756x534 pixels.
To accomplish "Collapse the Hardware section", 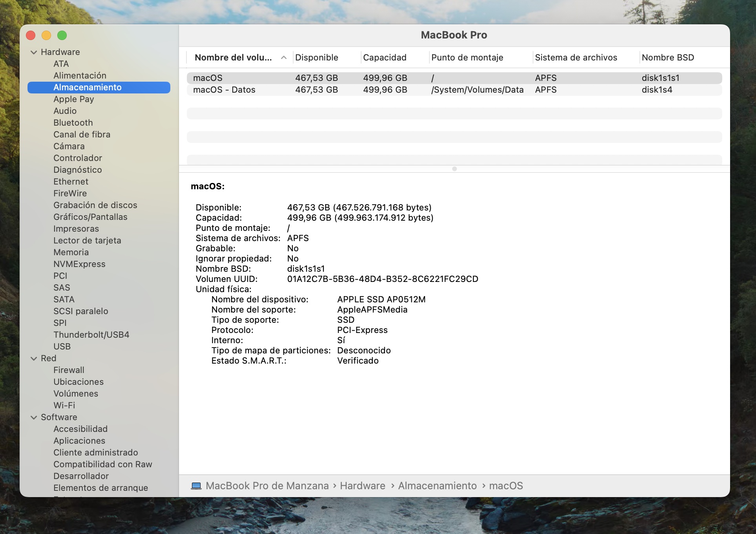I will pyautogui.click(x=34, y=52).
